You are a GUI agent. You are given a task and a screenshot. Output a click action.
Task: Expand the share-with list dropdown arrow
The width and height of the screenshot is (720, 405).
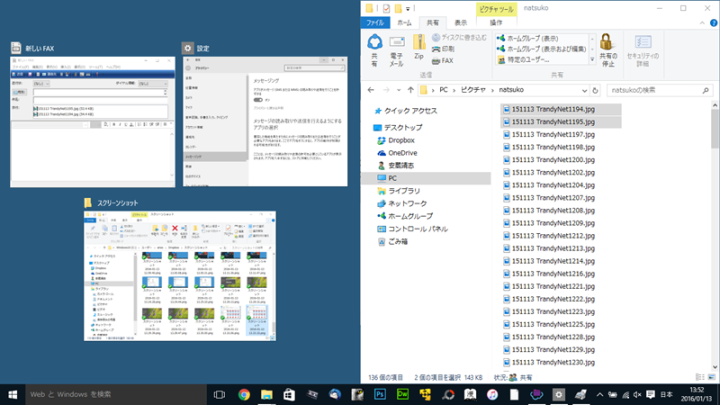[x=592, y=60]
